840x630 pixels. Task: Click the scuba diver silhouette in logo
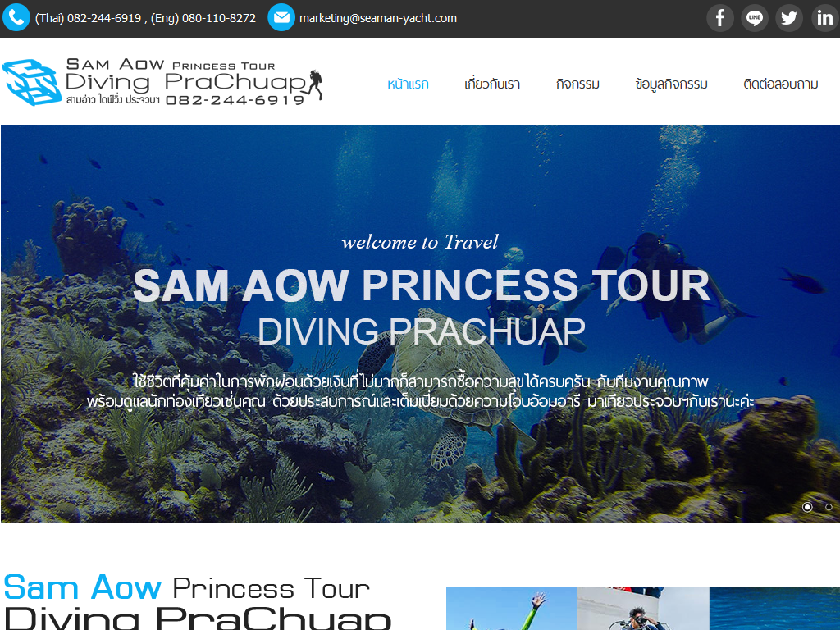[x=316, y=84]
